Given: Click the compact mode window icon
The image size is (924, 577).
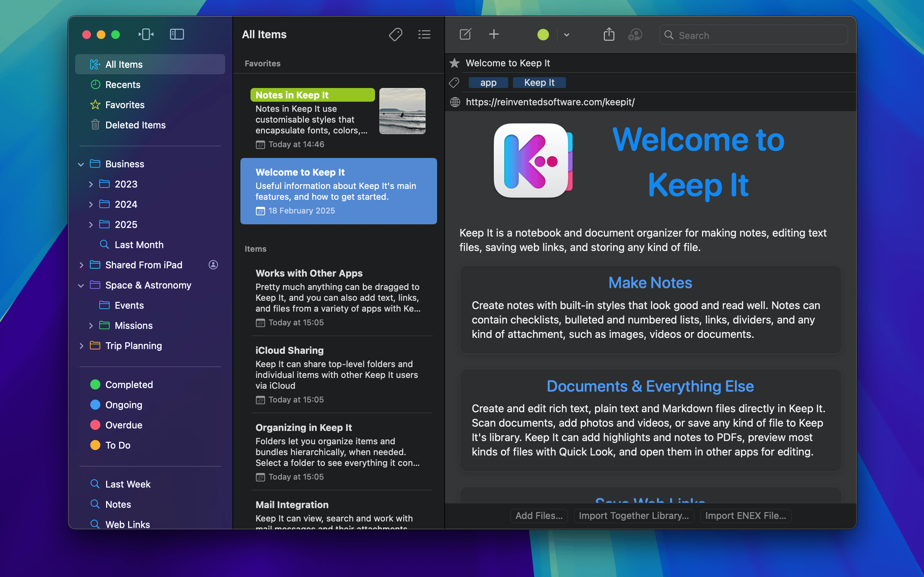Looking at the screenshot, I should [x=146, y=34].
